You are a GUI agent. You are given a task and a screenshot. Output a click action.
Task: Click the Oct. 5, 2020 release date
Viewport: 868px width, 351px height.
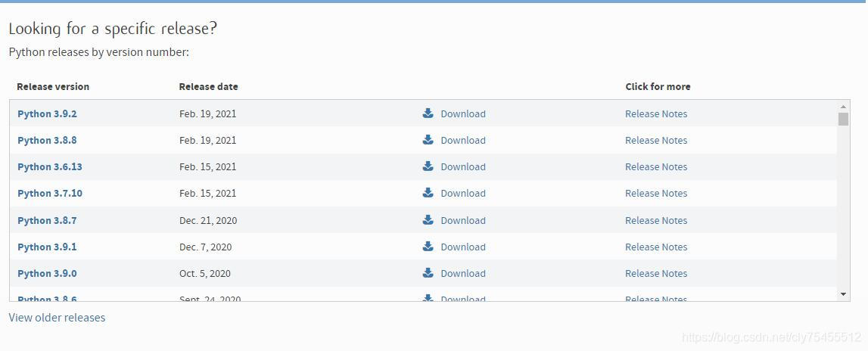pos(205,274)
